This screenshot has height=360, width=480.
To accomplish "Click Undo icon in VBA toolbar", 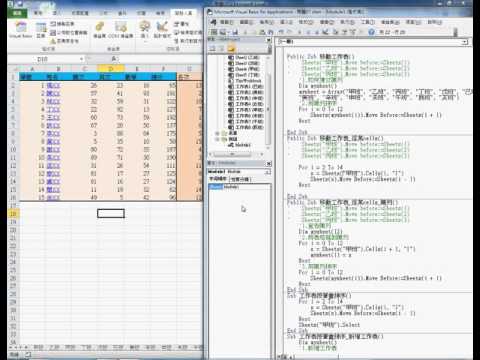I will pyautogui.click(x=281, y=32).
